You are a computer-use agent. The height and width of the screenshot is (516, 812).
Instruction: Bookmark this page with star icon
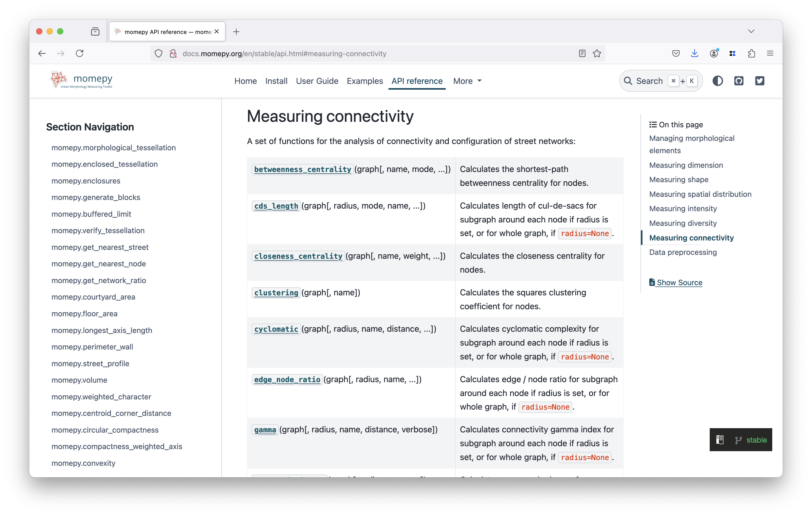pos(597,54)
